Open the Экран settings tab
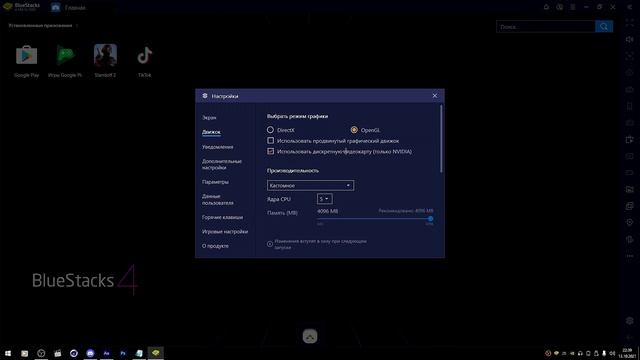The image size is (640, 360). point(209,118)
